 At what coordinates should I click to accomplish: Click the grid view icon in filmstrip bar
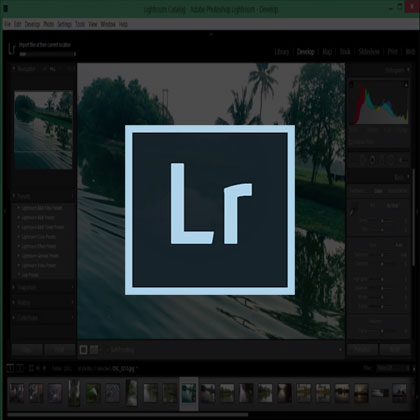tap(31, 368)
